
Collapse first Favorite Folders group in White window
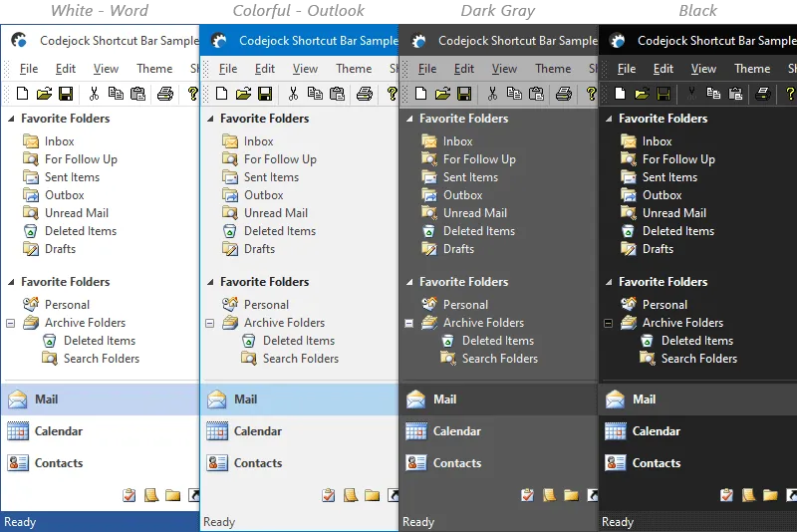point(11,119)
